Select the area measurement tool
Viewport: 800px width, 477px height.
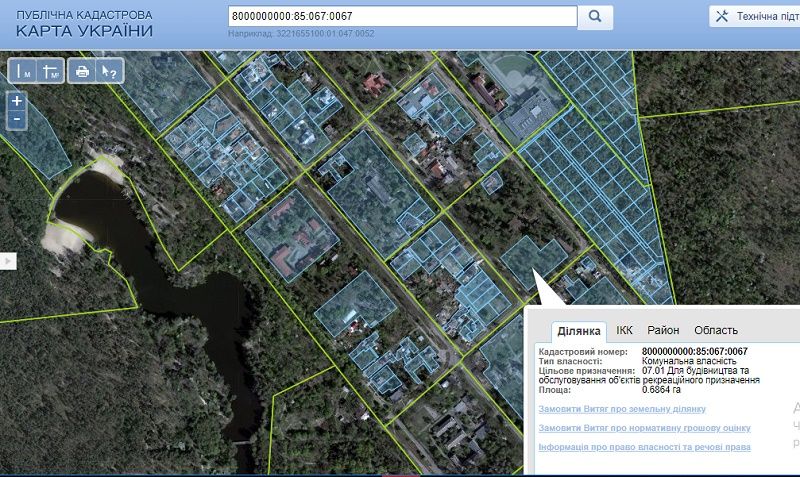pyautogui.click(x=52, y=71)
